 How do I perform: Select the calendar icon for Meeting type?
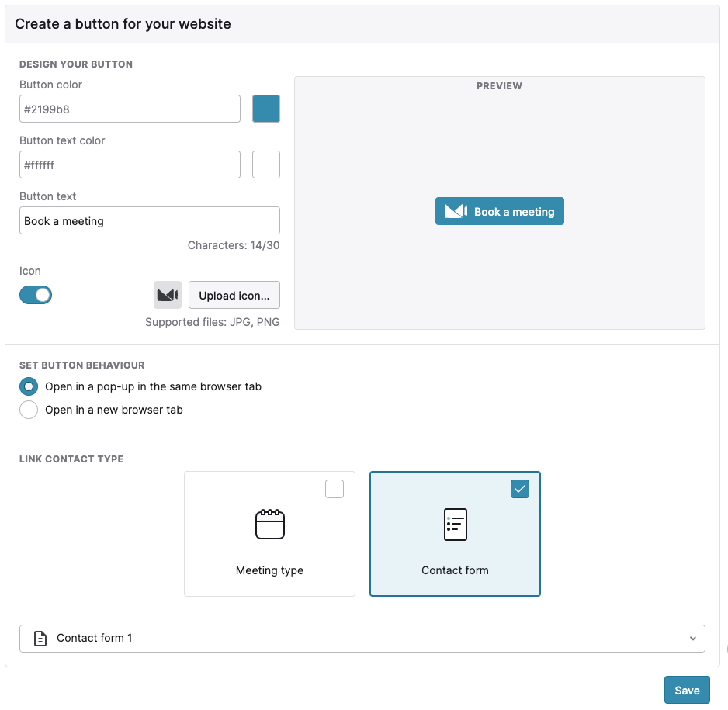(270, 524)
